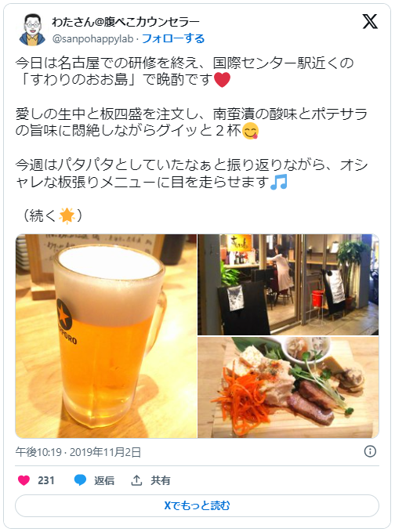This screenshot has width=395, height=532.
Task: Click the 231 likes count
Action: (45, 480)
